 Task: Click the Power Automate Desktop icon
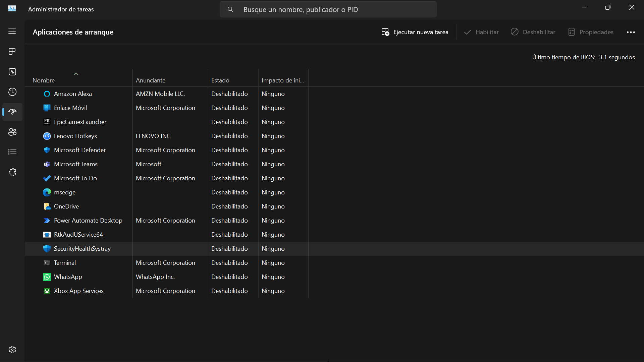(x=47, y=221)
